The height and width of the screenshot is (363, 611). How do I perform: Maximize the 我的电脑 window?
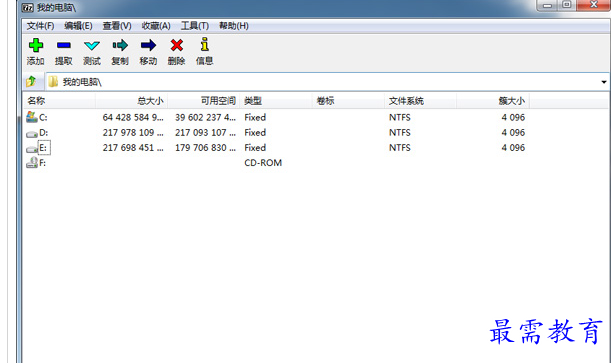(x=567, y=5)
